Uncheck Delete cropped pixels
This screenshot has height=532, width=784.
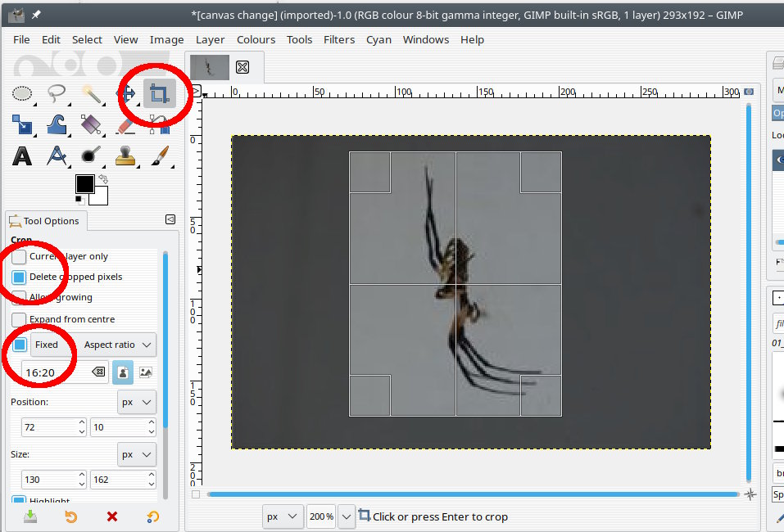19,277
